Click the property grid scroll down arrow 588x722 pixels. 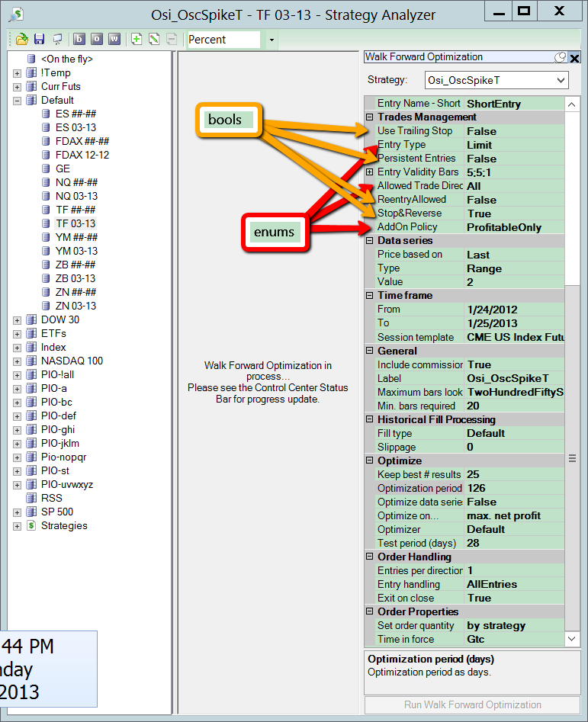pyautogui.click(x=572, y=639)
